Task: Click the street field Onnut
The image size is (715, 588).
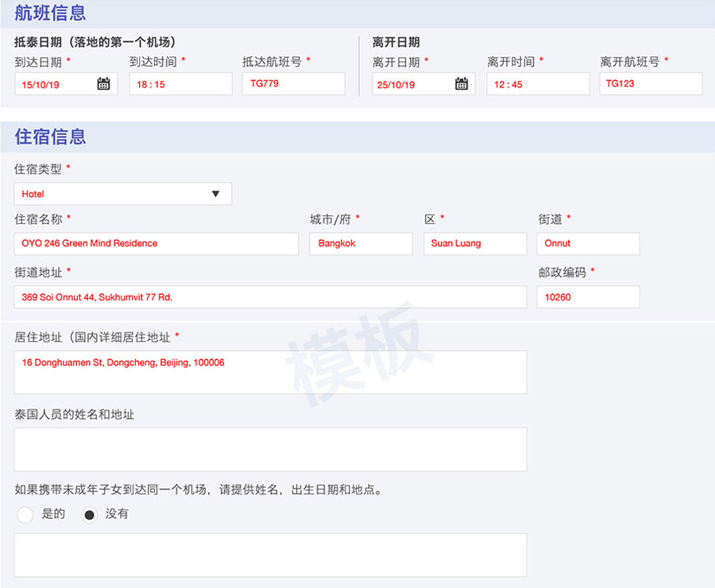Action: 588,244
